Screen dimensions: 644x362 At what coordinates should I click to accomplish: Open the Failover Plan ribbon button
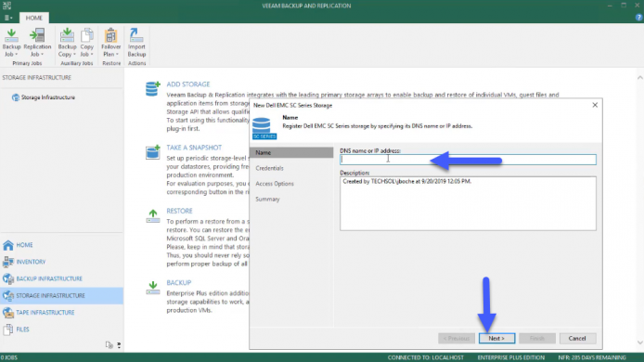[111, 43]
